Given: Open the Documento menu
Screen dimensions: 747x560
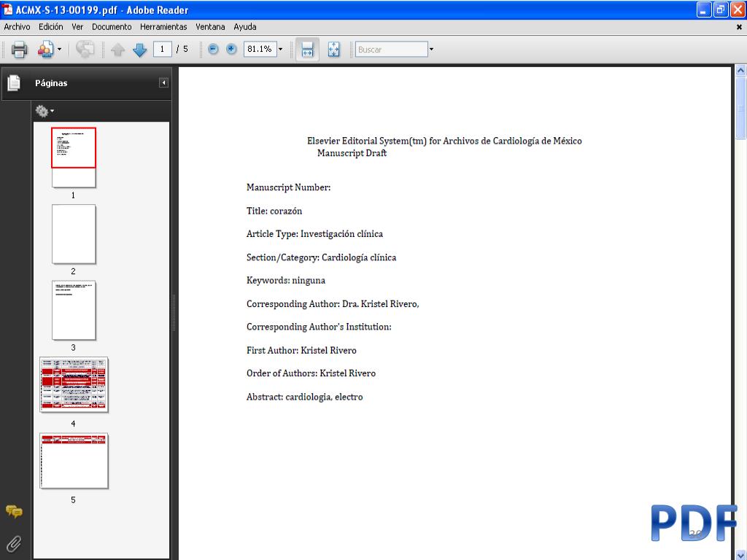Looking at the screenshot, I should pyautogui.click(x=112, y=27).
